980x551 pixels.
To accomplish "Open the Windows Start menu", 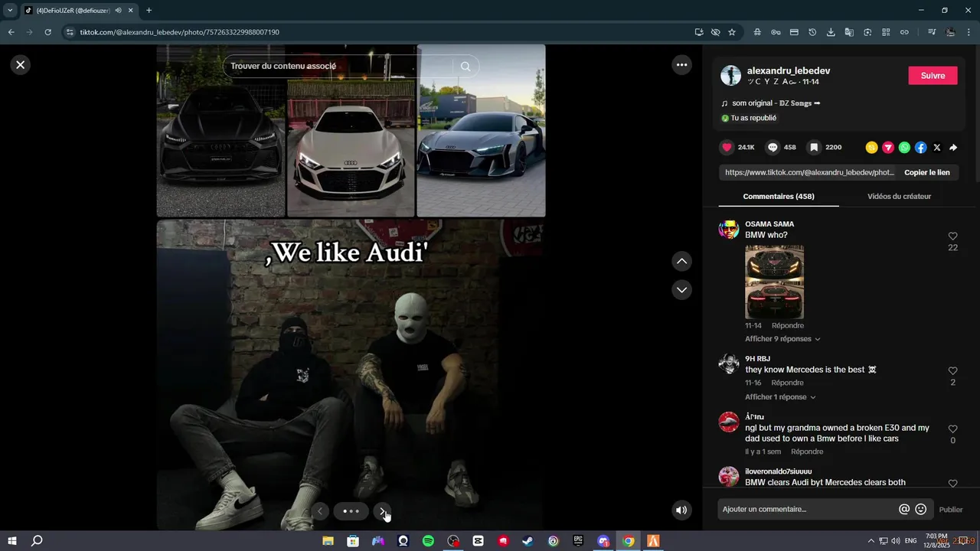I will (12, 541).
